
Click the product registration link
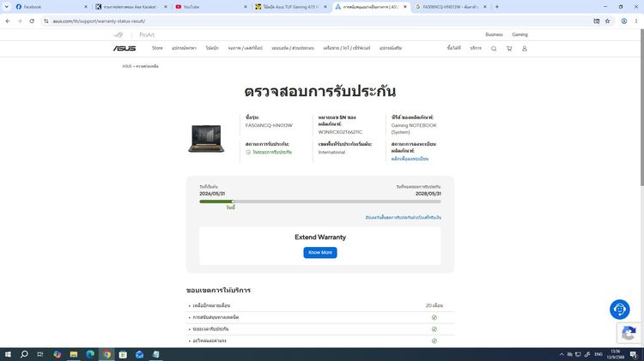point(410,159)
